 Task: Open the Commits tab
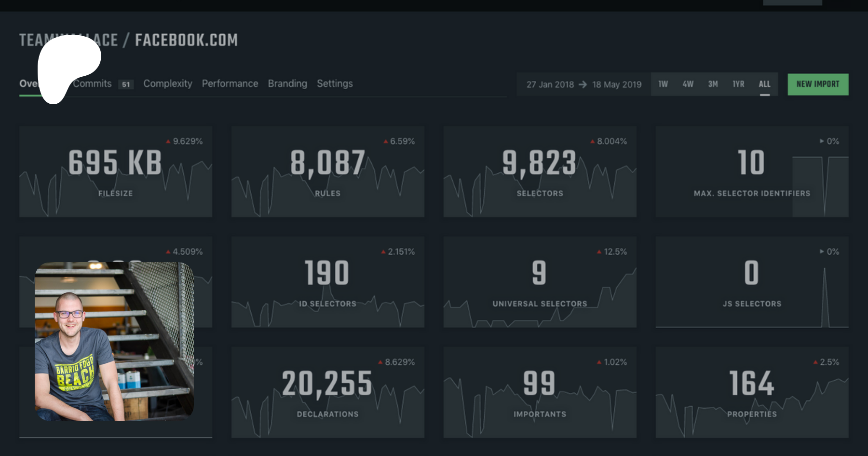(93, 84)
